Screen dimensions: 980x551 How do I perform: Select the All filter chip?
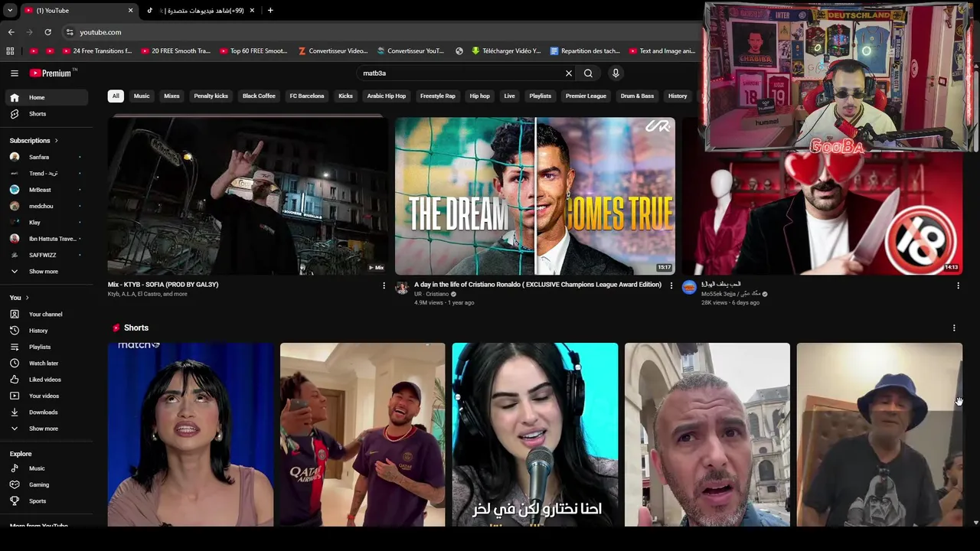(x=116, y=96)
